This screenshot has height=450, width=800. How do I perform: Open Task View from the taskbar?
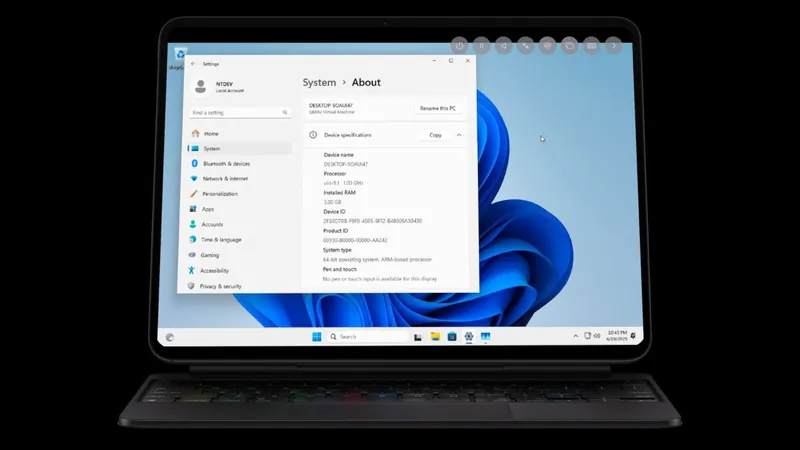pyautogui.click(x=418, y=337)
